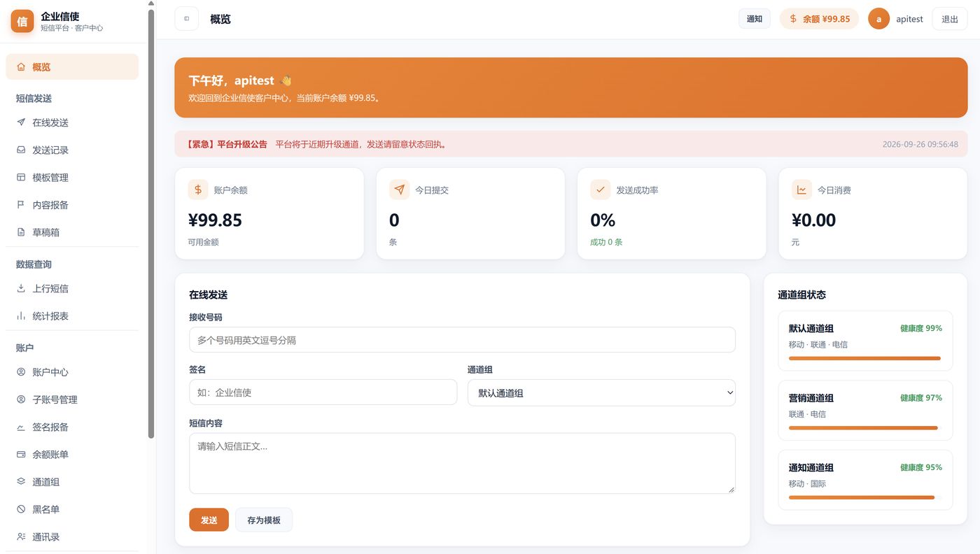Click the chart icon on the 今日消费 card
This screenshot has width=980, height=554.
point(801,190)
